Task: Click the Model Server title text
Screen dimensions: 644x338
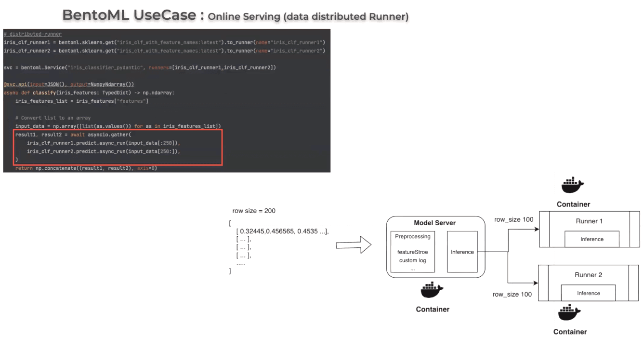Action: [x=435, y=223]
